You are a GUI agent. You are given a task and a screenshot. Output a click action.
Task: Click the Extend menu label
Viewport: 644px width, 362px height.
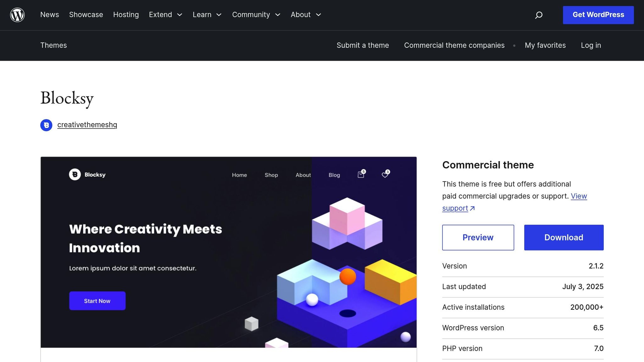pyautogui.click(x=160, y=15)
